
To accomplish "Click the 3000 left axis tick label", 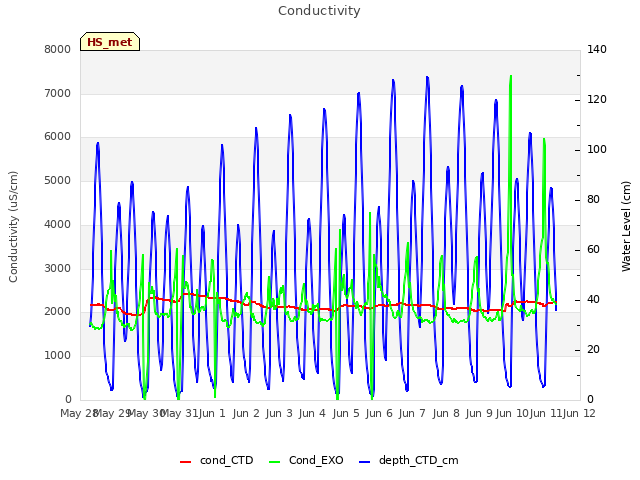I will tap(58, 268).
